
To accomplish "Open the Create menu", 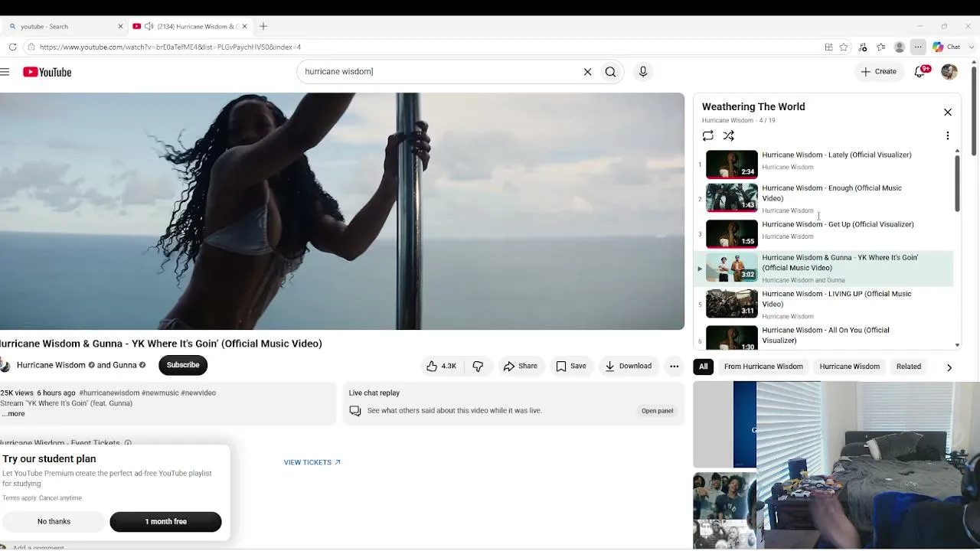I will pyautogui.click(x=878, y=72).
